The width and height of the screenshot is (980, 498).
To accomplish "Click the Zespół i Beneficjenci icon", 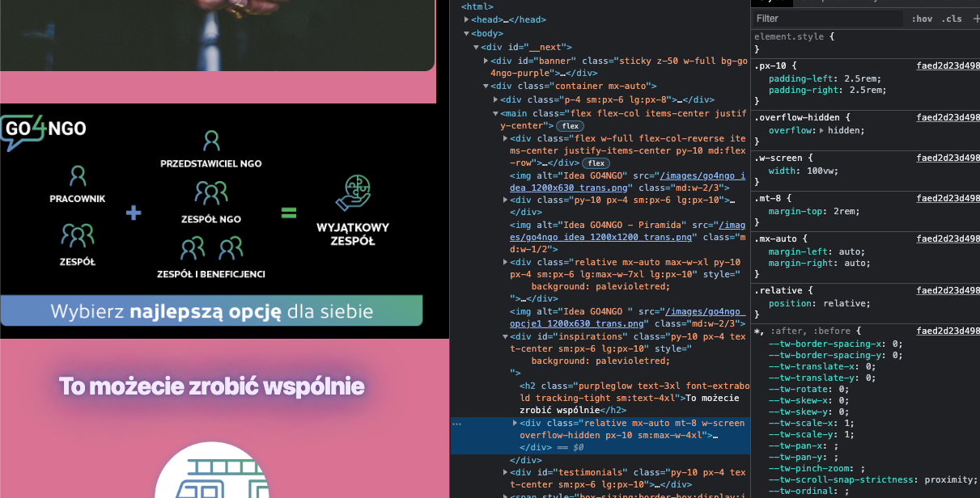I will (211, 247).
